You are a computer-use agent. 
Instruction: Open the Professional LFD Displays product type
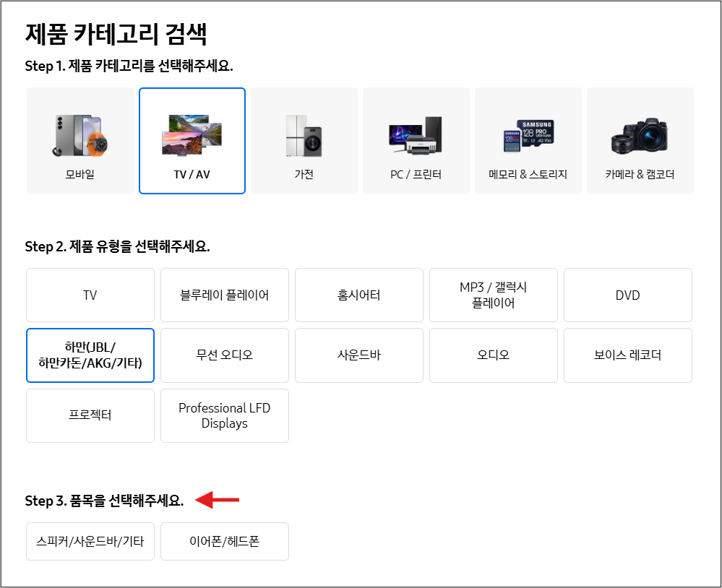click(x=224, y=415)
